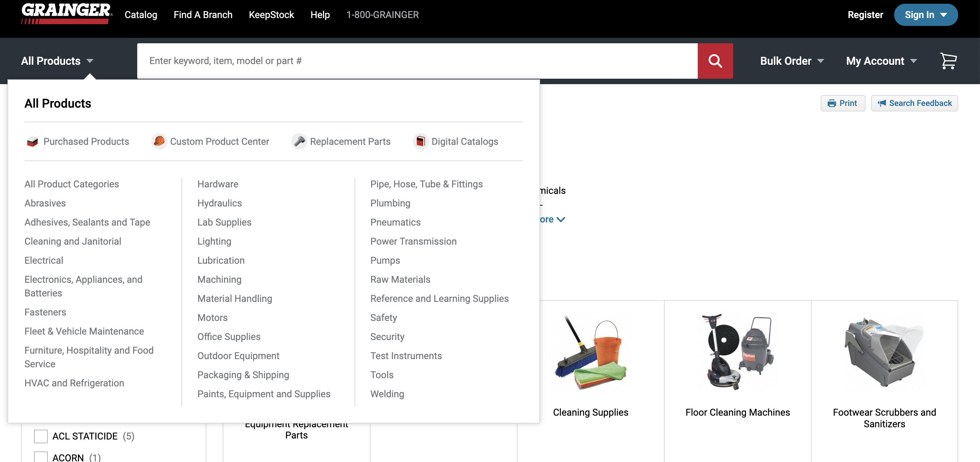Select the Lubrication category
The width and height of the screenshot is (980, 462).
[221, 260]
